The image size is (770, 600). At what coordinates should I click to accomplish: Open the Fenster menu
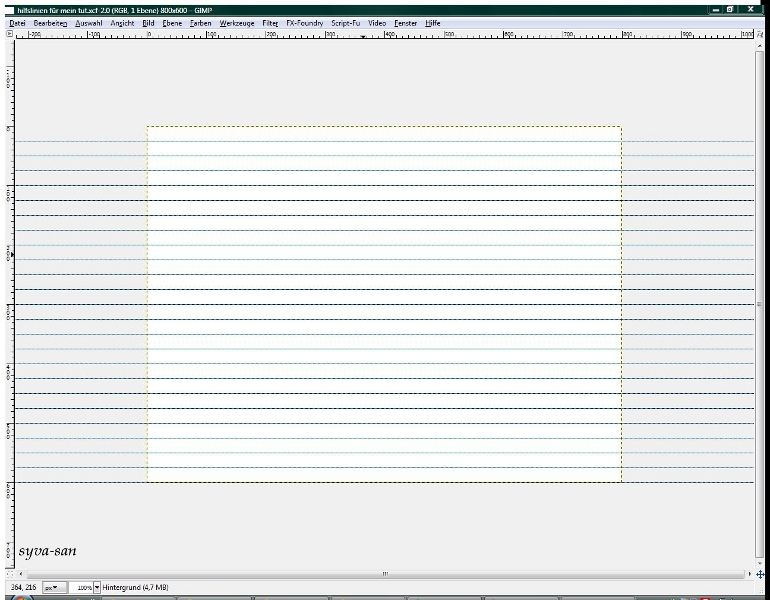tap(405, 23)
